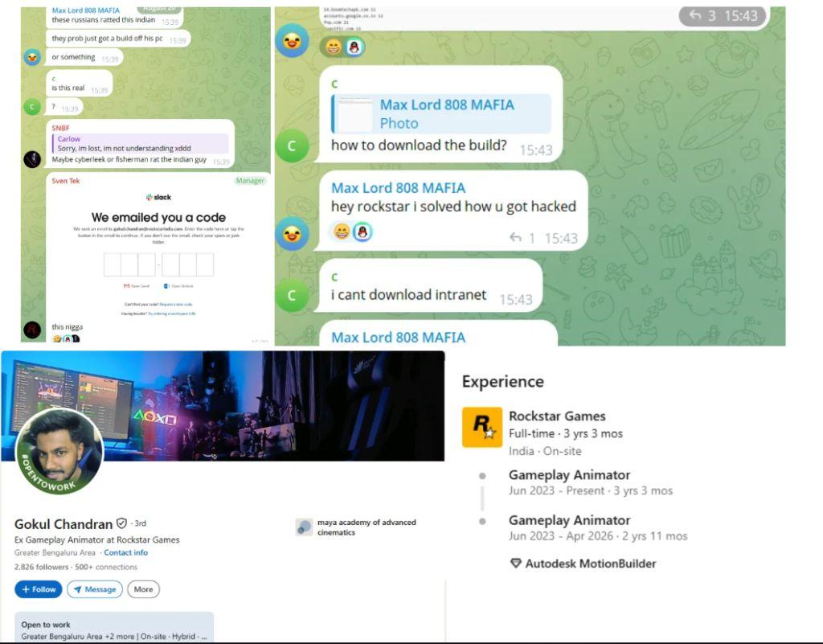The height and width of the screenshot is (644, 823).
Task: Click the LinkedIn profile banner image
Action: pos(223,406)
